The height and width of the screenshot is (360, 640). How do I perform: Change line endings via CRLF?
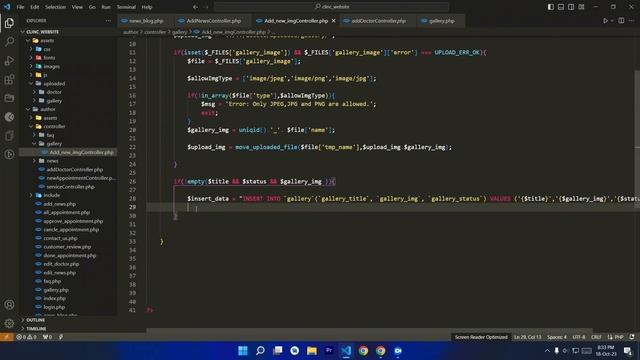596,337
